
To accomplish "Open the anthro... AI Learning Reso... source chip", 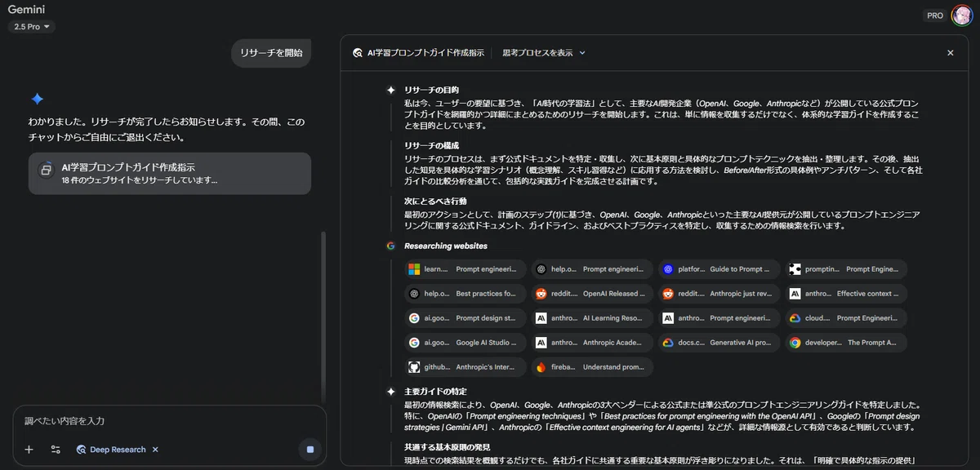I will [592, 318].
